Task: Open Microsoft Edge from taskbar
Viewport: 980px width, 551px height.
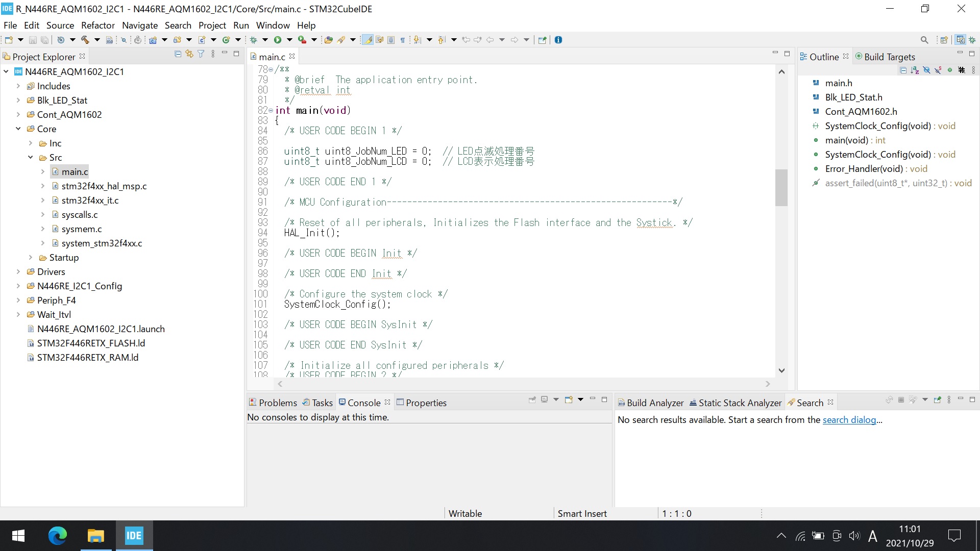Action: point(57,536)
